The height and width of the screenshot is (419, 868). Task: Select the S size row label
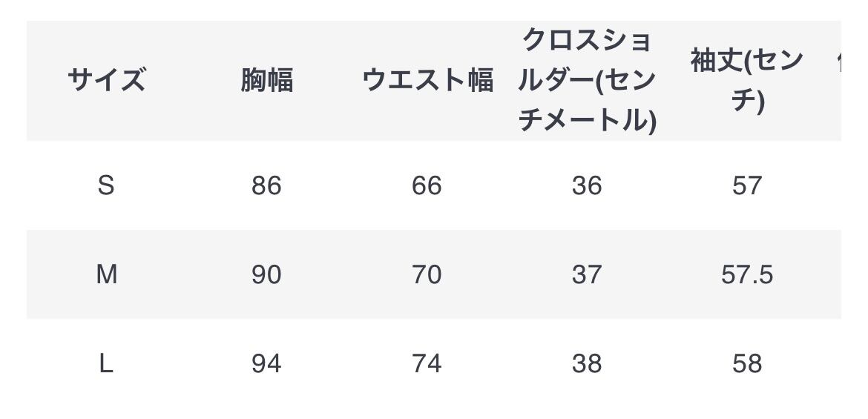point(106,185)
